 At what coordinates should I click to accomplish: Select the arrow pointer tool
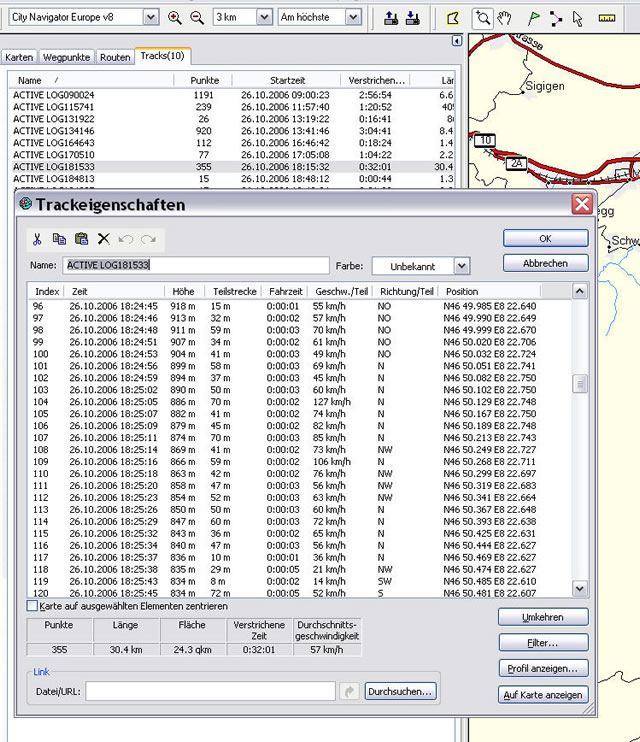point(578,18)
